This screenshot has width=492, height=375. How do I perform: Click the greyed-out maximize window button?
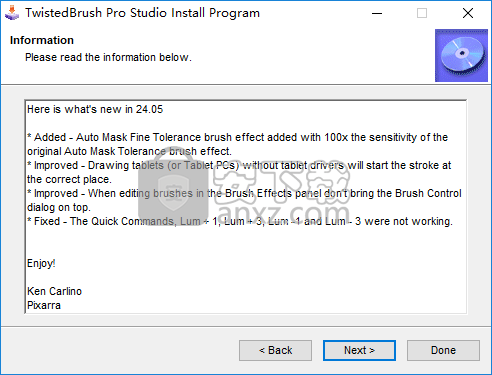[x=422, y=13]
